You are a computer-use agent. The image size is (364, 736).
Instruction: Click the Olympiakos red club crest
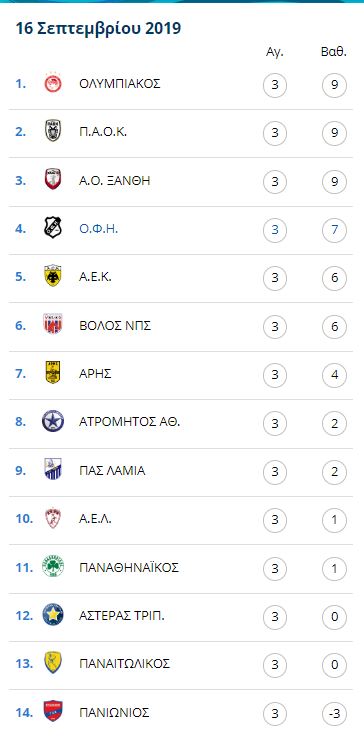pos(53,84)
